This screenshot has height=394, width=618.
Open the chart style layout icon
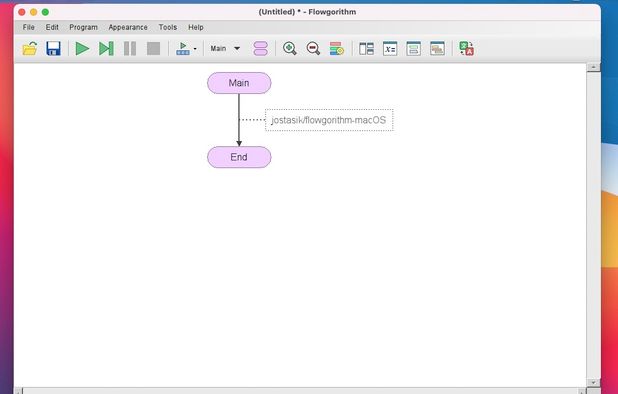point(337,48)
